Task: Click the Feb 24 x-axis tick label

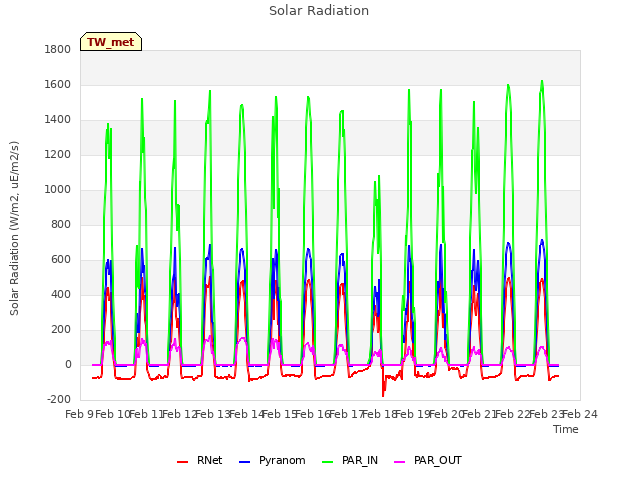Action: click(x=580, y=414)
